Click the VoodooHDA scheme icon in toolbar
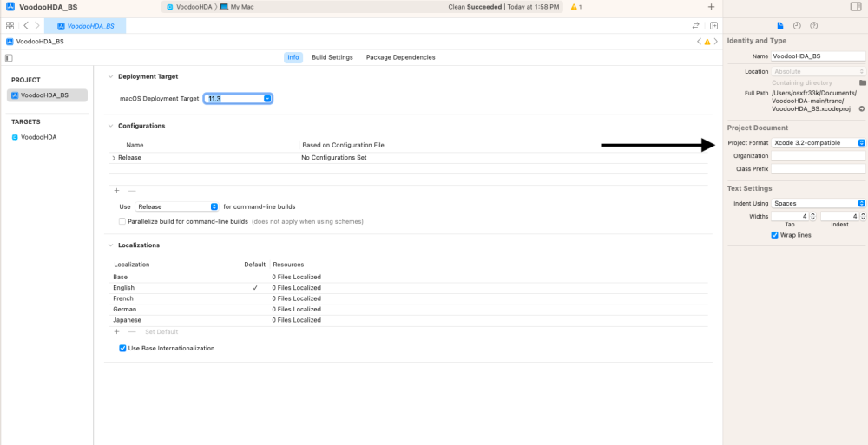The image size is (868, 445). [x=170, y=7]
